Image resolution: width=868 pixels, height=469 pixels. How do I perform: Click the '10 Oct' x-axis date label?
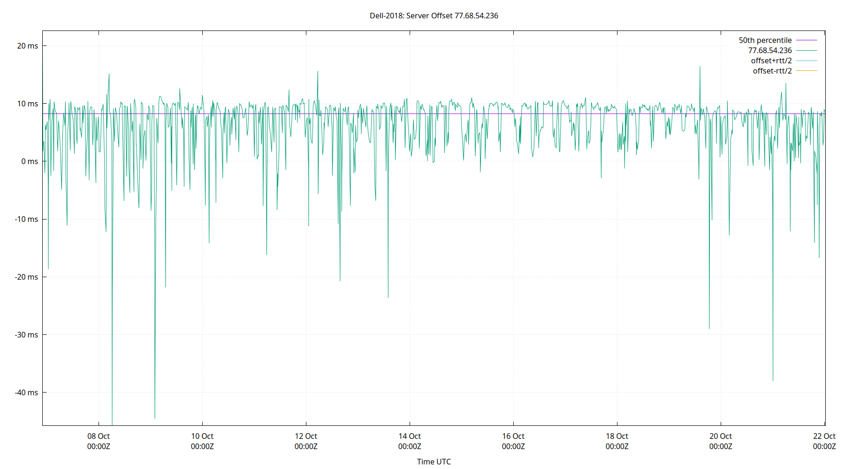pyautogui.click(x=202, y=436)
